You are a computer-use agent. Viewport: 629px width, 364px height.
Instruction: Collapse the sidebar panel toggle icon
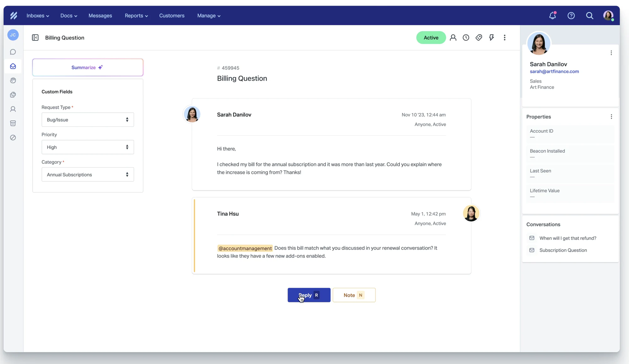coord(35,38)
